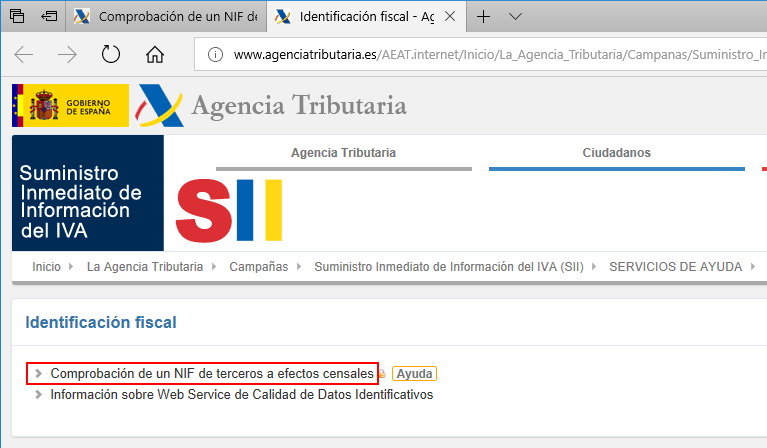Click the Ayuda button

[x=414, y=374]
